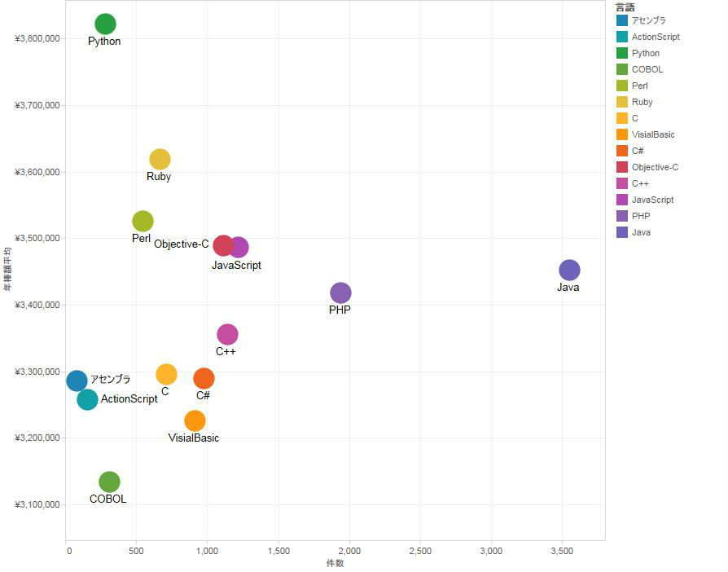Select the Java circle on the chart
This screenshot has width=728, height=572.
click(x=569, y=270)
